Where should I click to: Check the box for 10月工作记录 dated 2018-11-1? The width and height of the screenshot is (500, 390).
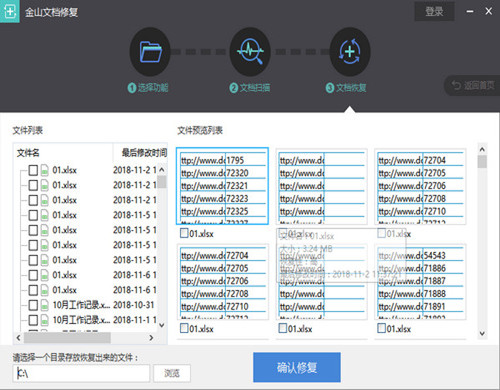pyautogui.click(x=33, y=320)
